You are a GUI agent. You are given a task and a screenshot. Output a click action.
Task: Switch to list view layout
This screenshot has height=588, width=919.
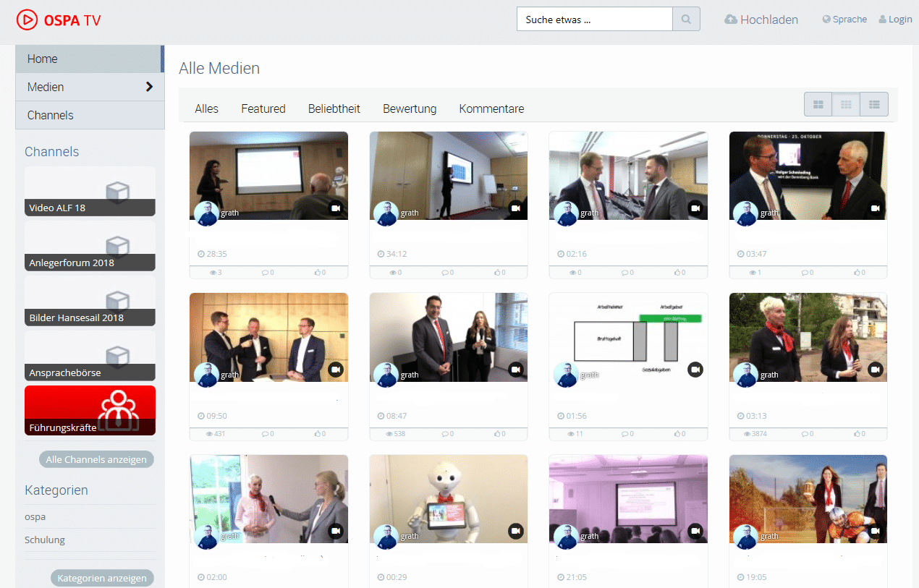[x=874, y=105]
